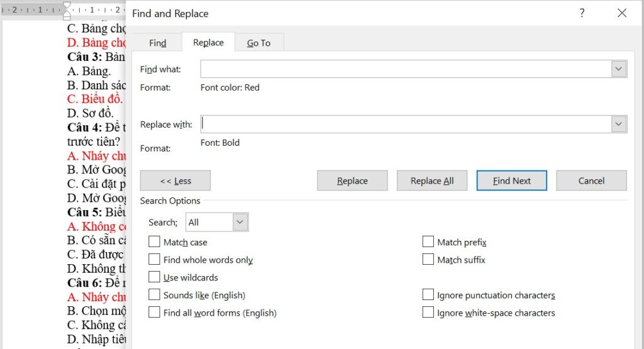Click the Help question mark icon
644x349 pixels.
pos(582,13)
